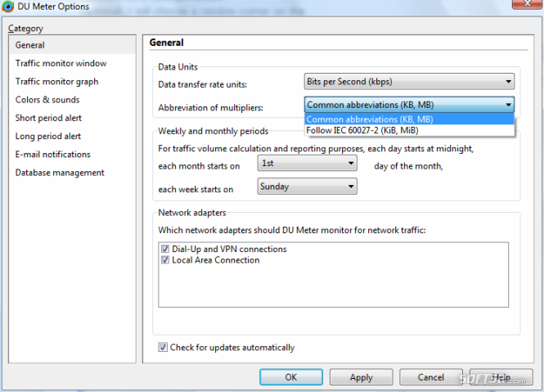
Task: Toggle Dial-Up and VPN connections checkbox
Action: click(x=165, y=249)
